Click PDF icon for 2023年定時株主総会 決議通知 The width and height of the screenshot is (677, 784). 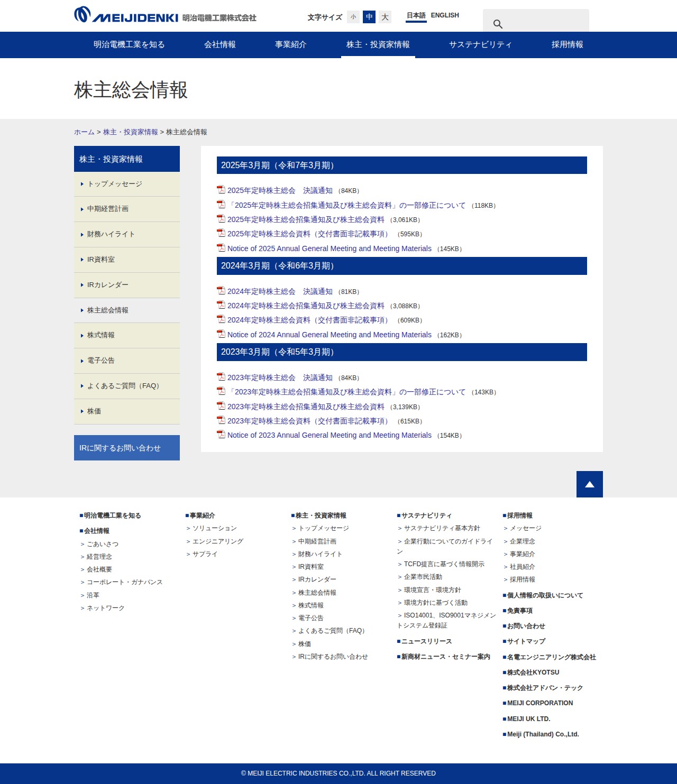click(x=221, y=376)
